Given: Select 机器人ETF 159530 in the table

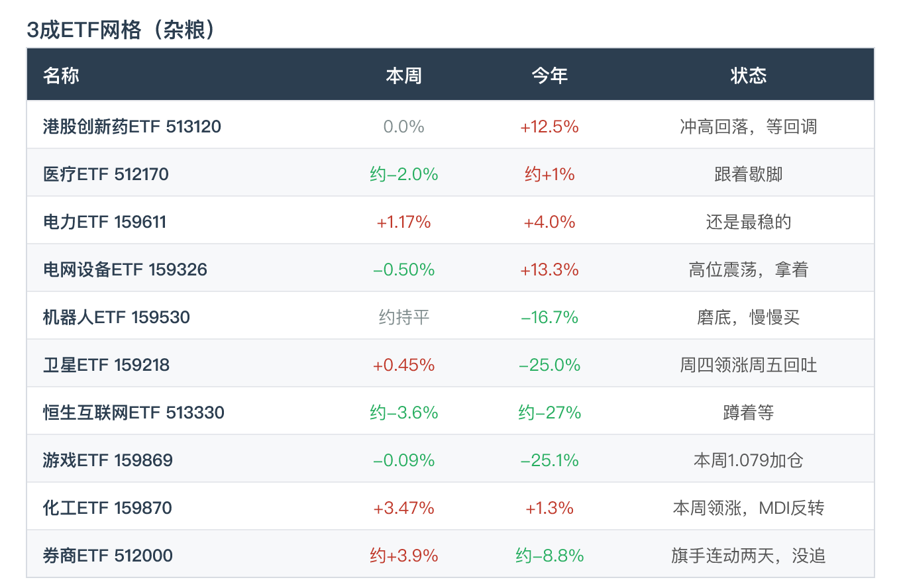Looking at the screenshot, I should pyautogui.click(x=117, y=317).
